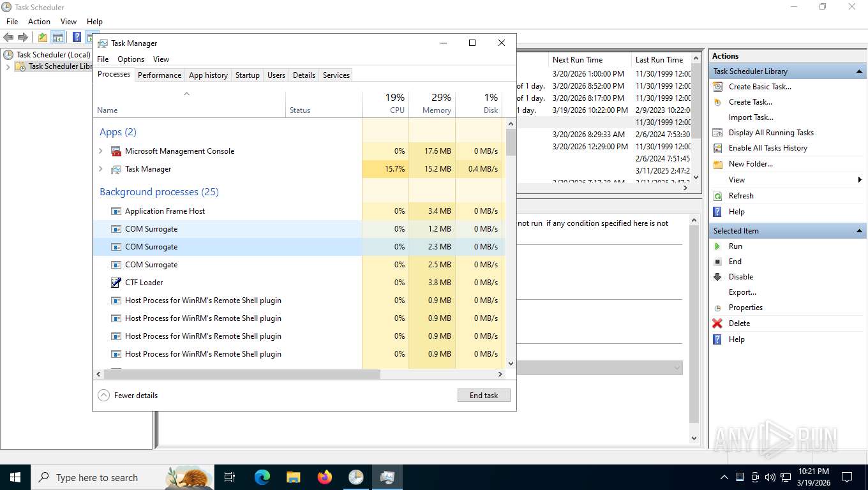Image resolution: width=868 pixels, height=490 pixels.
Task: Click the Forward arrow in Task Scheduler toolbar
Action: click(x=23, y=38)
